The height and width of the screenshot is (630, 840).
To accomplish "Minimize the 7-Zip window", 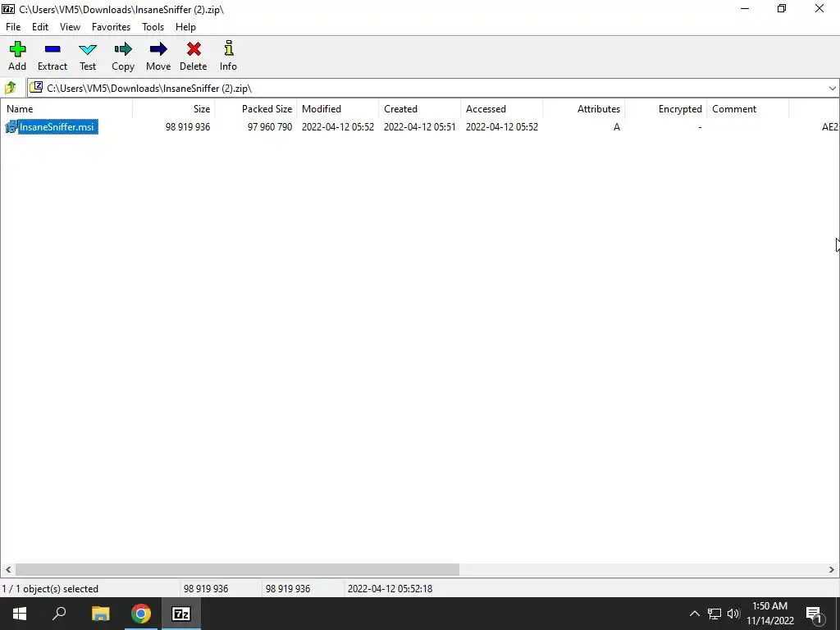I will point(745,9).
